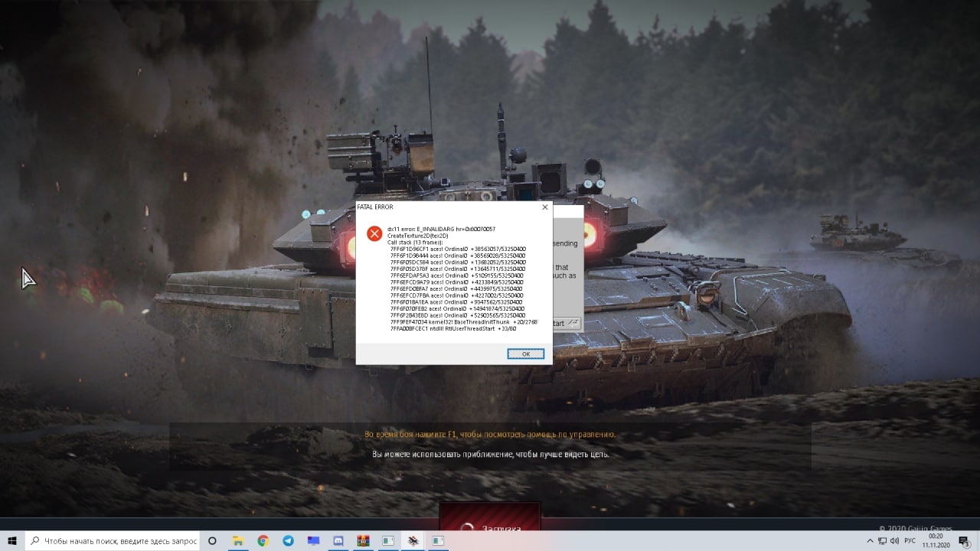The width and height of the screenshot is (980, 551).
Task: Open Discord from the taskbar
Action: point(338,540)
